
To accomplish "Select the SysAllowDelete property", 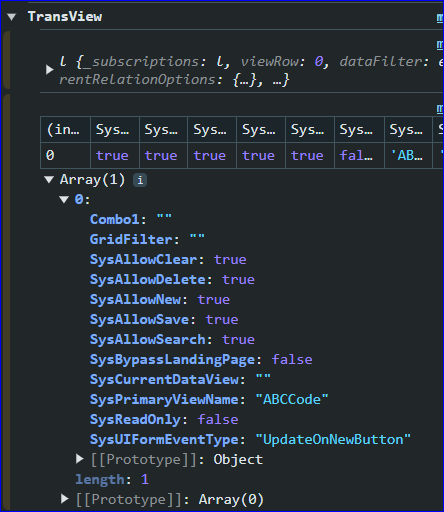I will (172, 279).
